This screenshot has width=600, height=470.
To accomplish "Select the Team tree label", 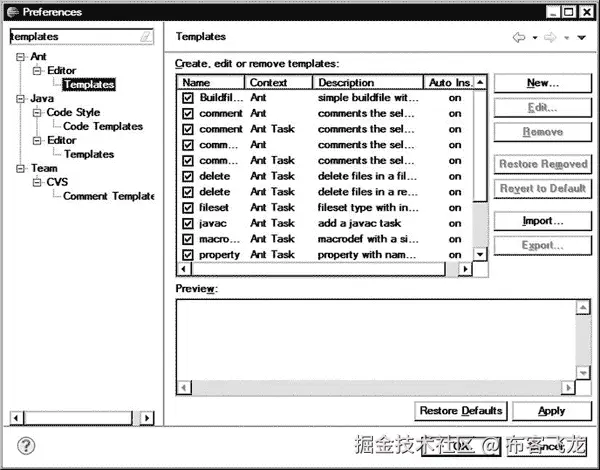I will [x=44, y=168].
